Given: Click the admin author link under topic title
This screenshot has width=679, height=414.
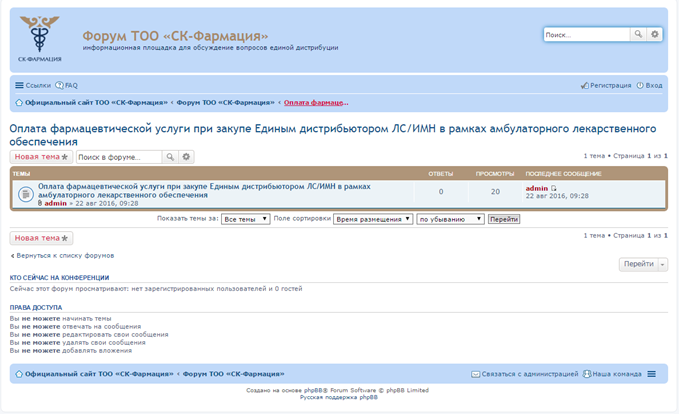Looking at the screenshot, I should pyautogui.click(x=55, y=203).
